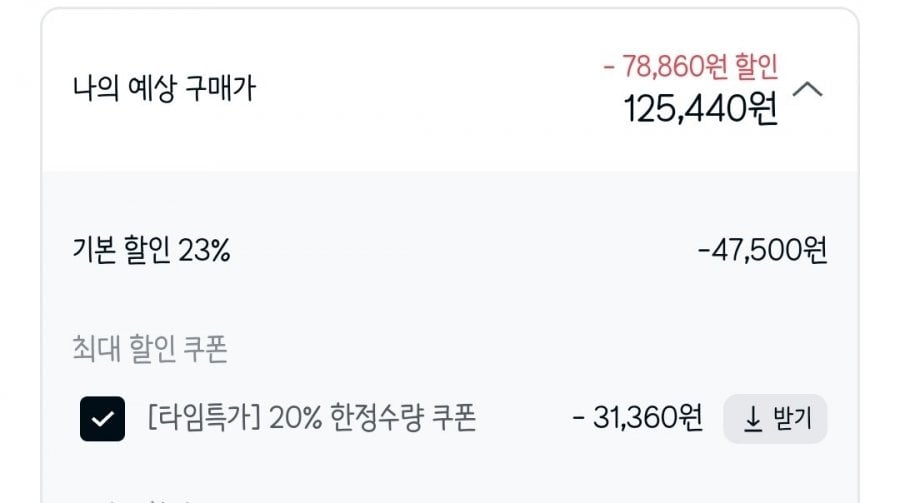Click the red 78,860원 할인 text
The height and width of the screenshot is (503, 900).
[690, 67]
